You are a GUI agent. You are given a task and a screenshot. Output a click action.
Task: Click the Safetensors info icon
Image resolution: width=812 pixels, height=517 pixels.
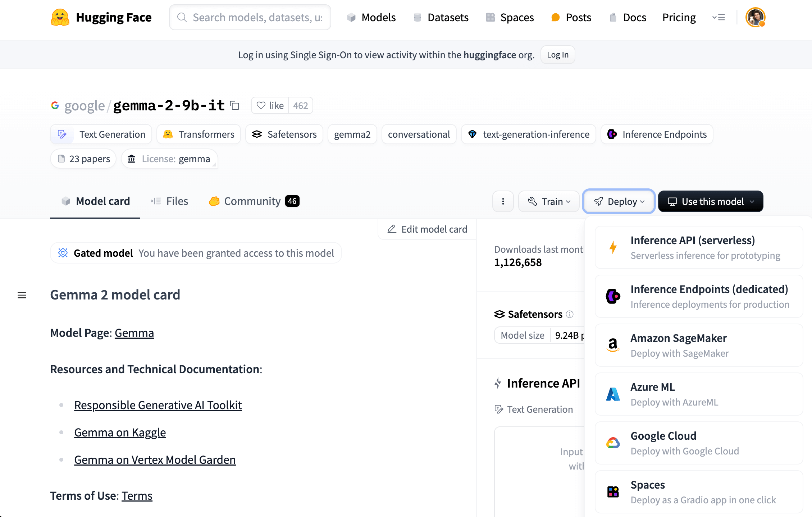point(570,314)
